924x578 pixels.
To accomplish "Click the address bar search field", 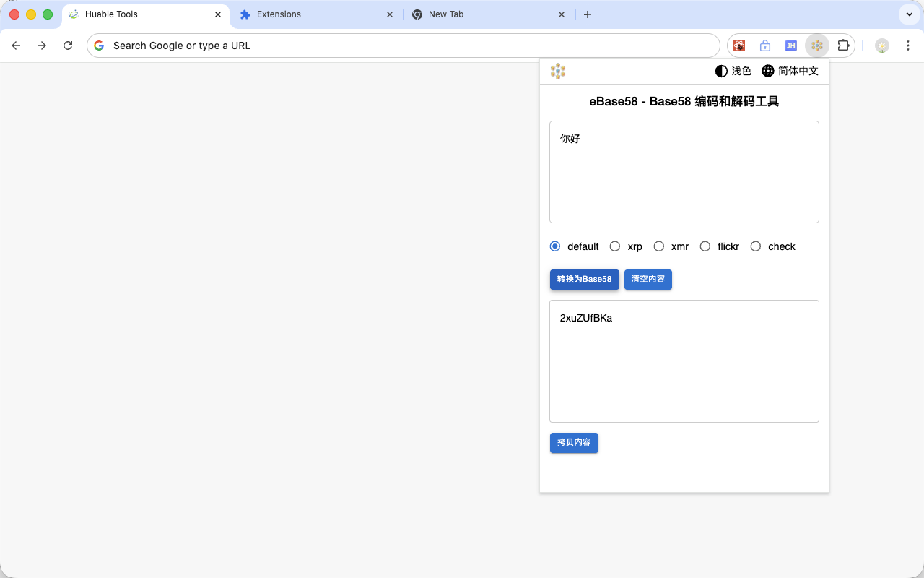I will (x=404, y=46).
